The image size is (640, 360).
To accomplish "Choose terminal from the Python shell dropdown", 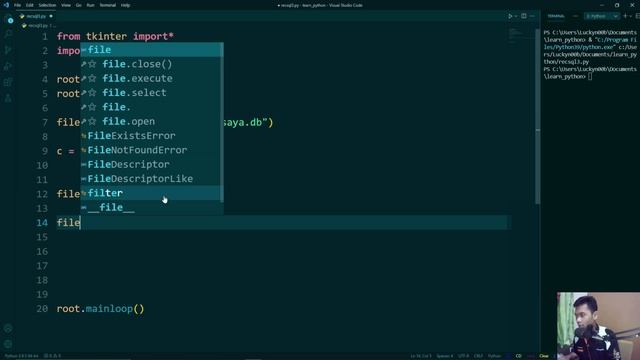I will pyautogui.click(x=602, y=16).
